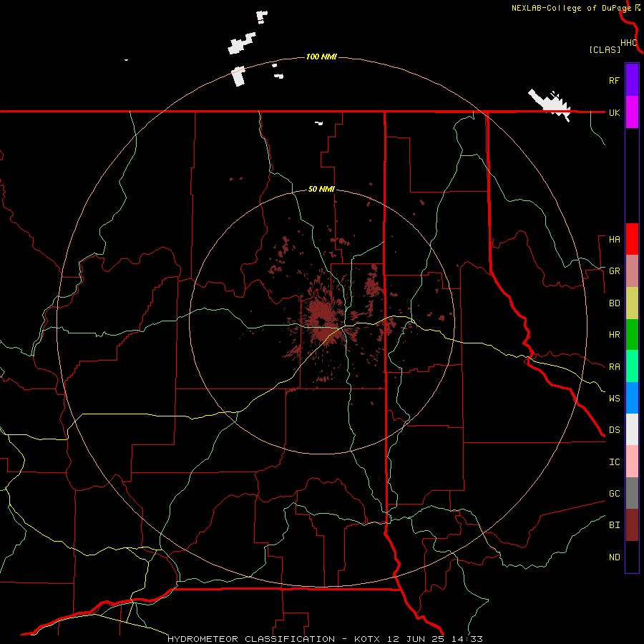644x644 pixels.
Task: Click the '100 NMI' range ring label
Action: coord(321,57)
